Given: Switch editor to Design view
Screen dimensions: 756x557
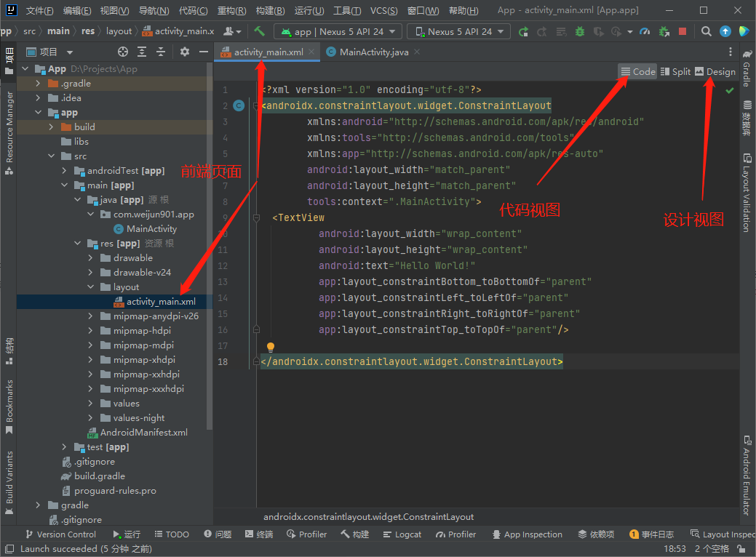Looking at the screenshot, I should coord(715,72).
